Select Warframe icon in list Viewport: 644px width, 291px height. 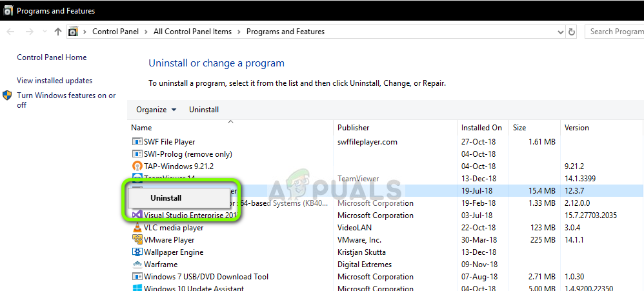pyautogui.click(x=137, y=265)
